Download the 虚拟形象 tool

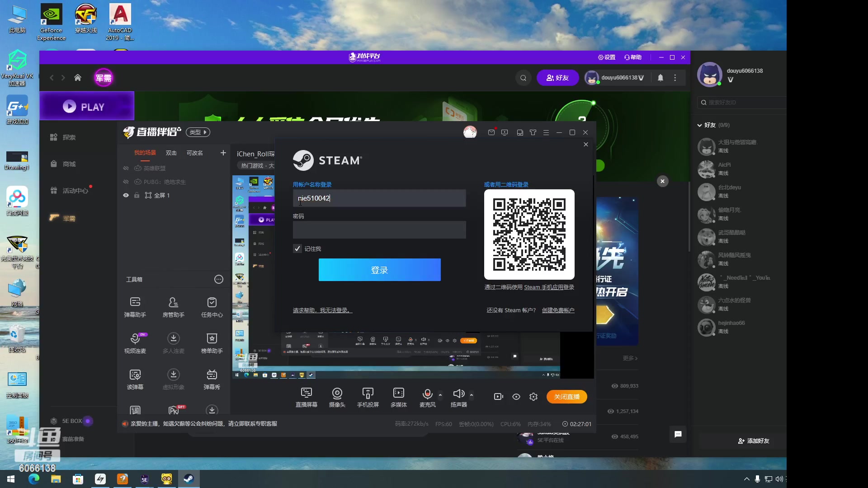click(x=174, y=379)
